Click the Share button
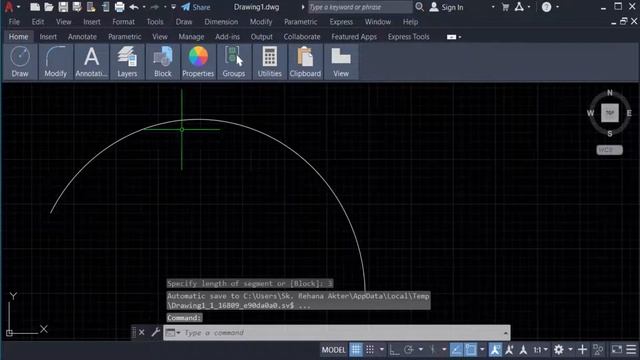Image resolution: width=640 pixels, height=360 pixels. tap(196, 7)
